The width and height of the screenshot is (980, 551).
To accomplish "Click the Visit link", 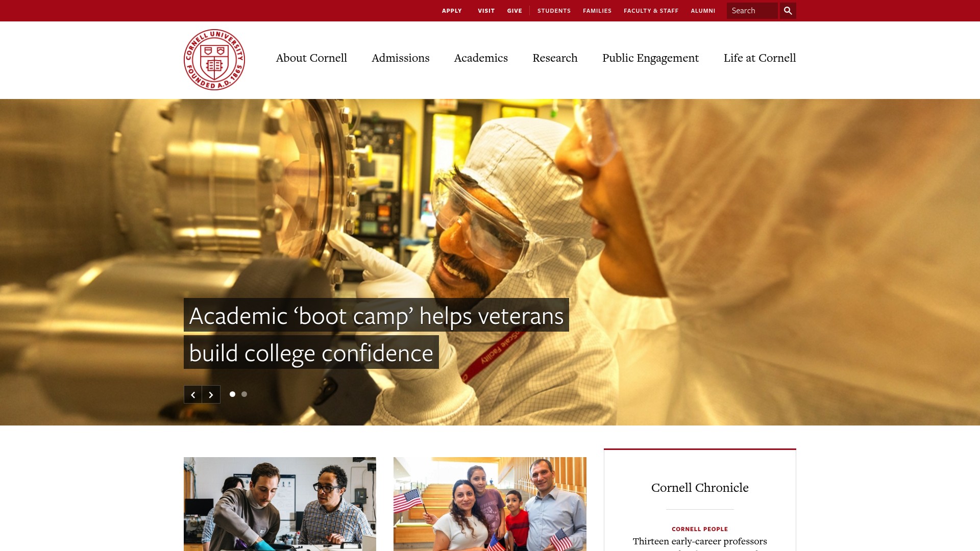I will click(486, 11).
